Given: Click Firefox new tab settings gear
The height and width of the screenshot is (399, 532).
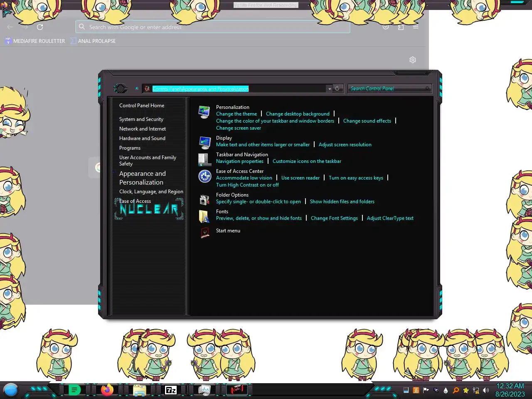Looking at the screenshot, I should 413,60.
